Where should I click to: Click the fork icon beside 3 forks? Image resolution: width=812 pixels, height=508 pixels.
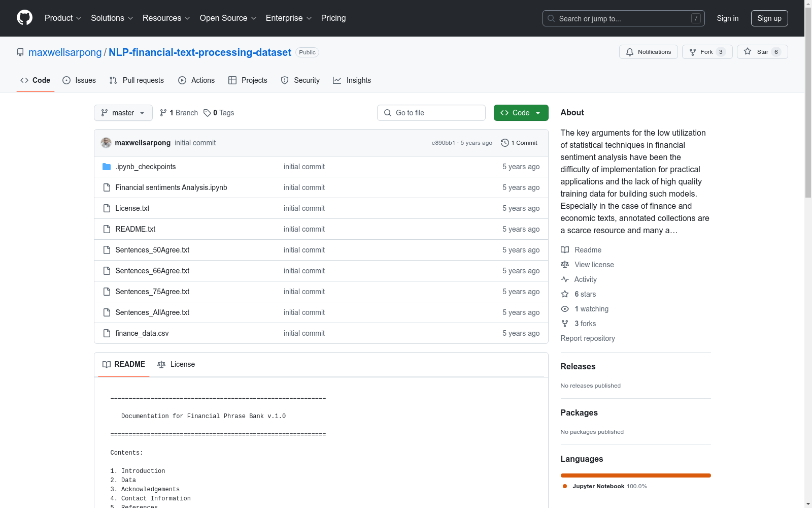[x=565, y=324]
